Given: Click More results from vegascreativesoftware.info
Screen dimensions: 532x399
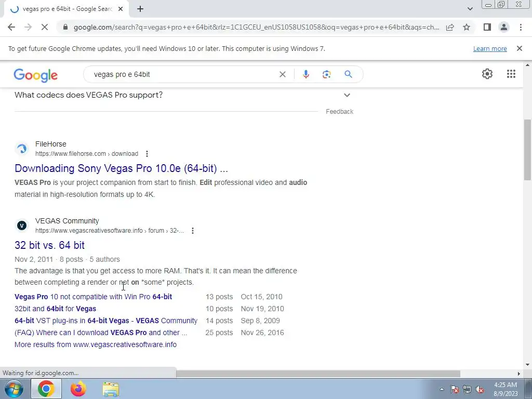Looking at the screenshot, I should pos(96,344).
